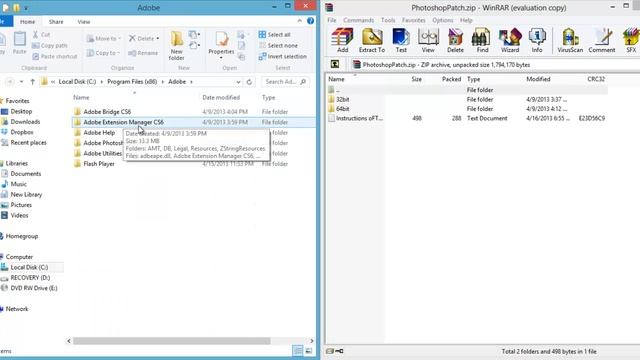The height and width of the screenshot is (360, 640).
Task: Click the Test archive icon
Action: click(401, 40)
